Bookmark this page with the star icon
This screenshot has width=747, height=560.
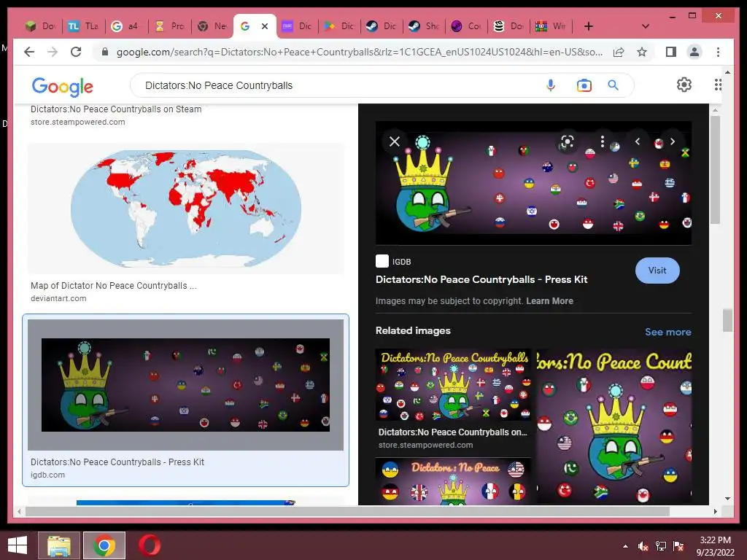642,52
